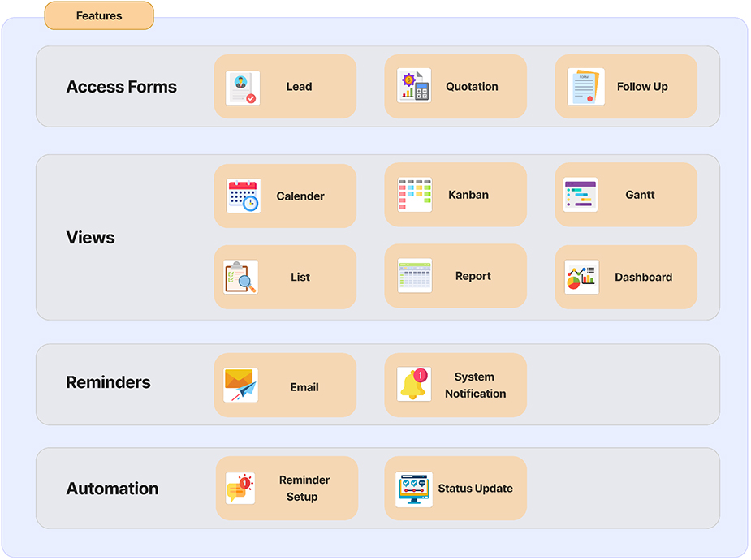The height and width of the screenshot is (560, 751).
Task: Click the Reminder Setup chat bubble icon
Action: [240, 489]
